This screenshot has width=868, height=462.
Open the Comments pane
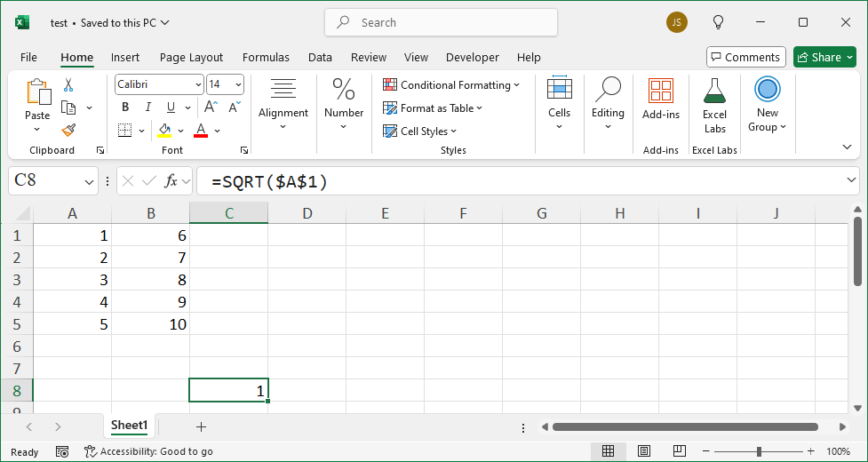point(745,57)
